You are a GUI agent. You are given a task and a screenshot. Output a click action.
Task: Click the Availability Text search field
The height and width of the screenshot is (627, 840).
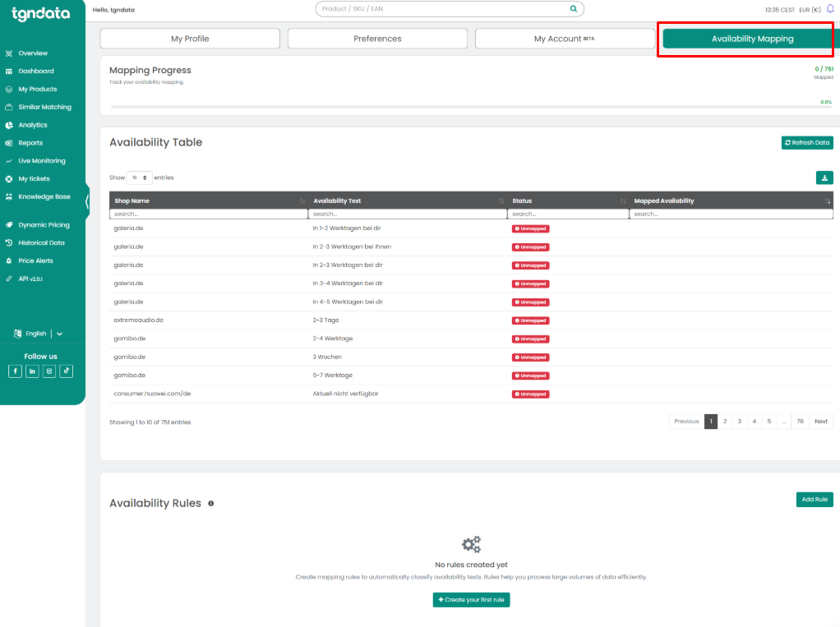pos(408,214)
